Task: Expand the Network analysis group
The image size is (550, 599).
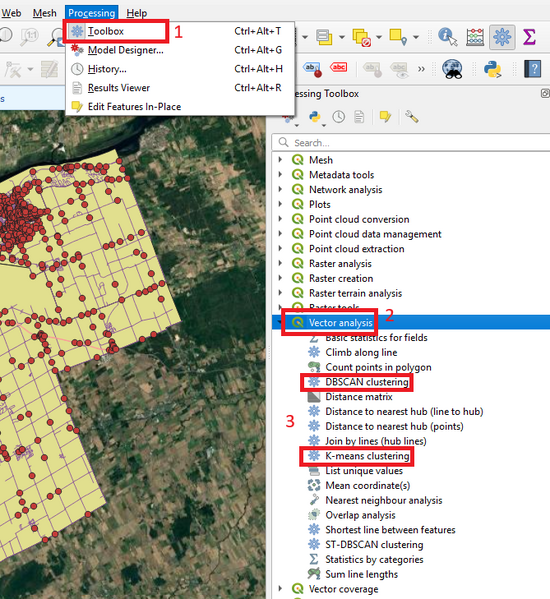Action: click(280, 189)
